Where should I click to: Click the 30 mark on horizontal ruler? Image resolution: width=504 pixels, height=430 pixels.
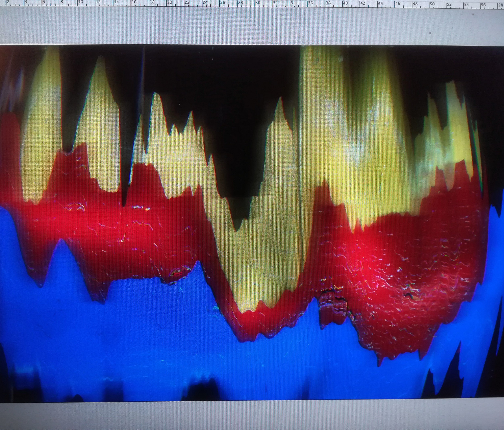point(258,3)
